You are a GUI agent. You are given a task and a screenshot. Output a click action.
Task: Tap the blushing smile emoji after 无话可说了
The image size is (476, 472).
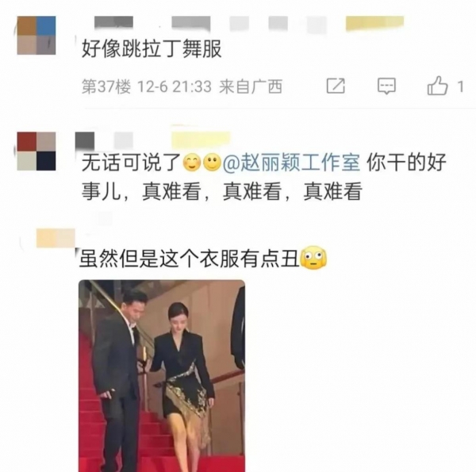click(192, 163)
